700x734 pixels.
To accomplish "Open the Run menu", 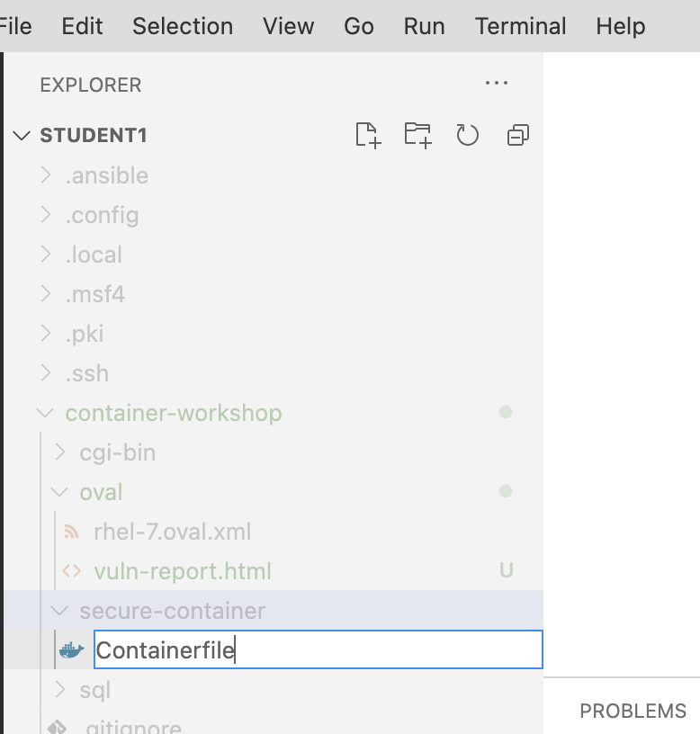I will coord(424,26).
